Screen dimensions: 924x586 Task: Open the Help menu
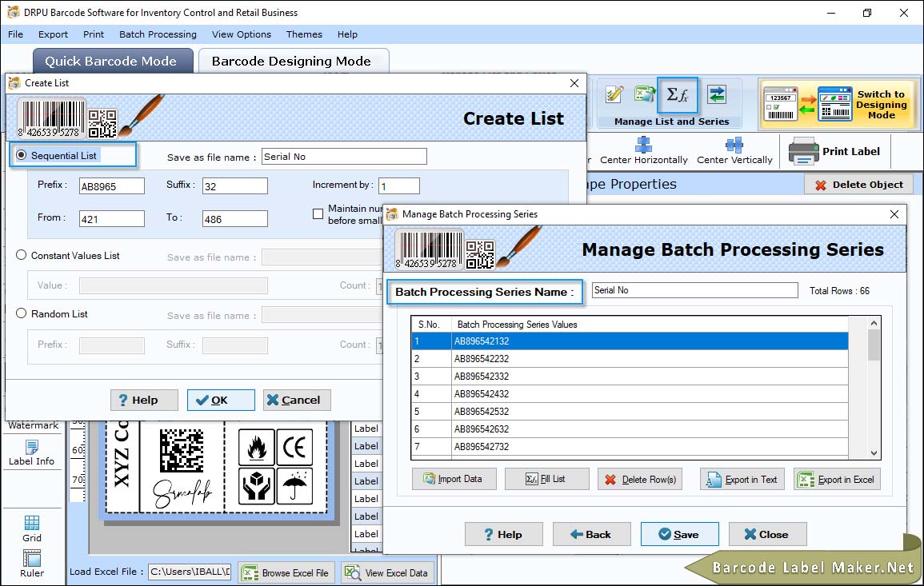pyautogui.click(x=347, y=34)
